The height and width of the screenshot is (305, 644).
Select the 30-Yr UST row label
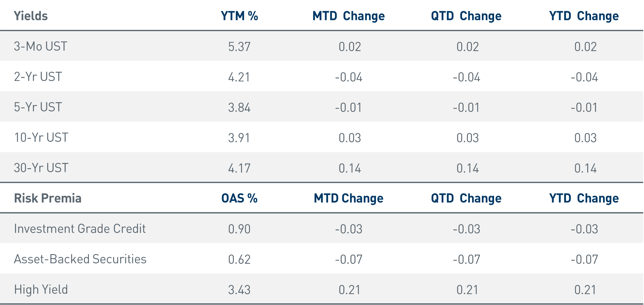[41, 168]
